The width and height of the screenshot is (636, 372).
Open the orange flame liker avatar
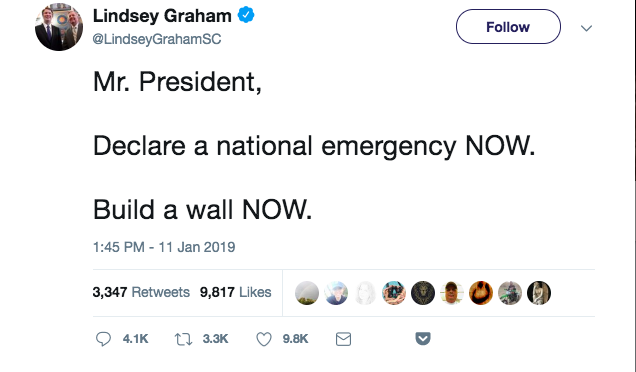(x=481, y=293)
